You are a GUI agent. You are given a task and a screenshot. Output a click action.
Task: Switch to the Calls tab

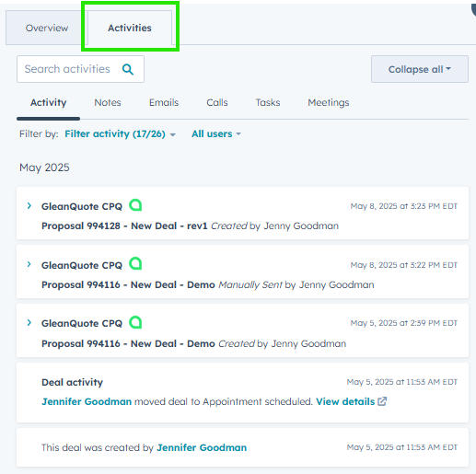point(217,102)
